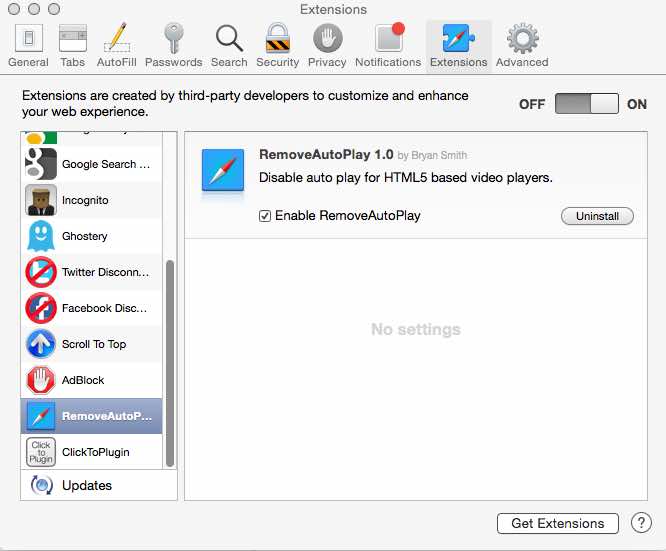Click the extension list scrollbar
The height and width of the screenshot is (551, 666).
tap(170, 363)
